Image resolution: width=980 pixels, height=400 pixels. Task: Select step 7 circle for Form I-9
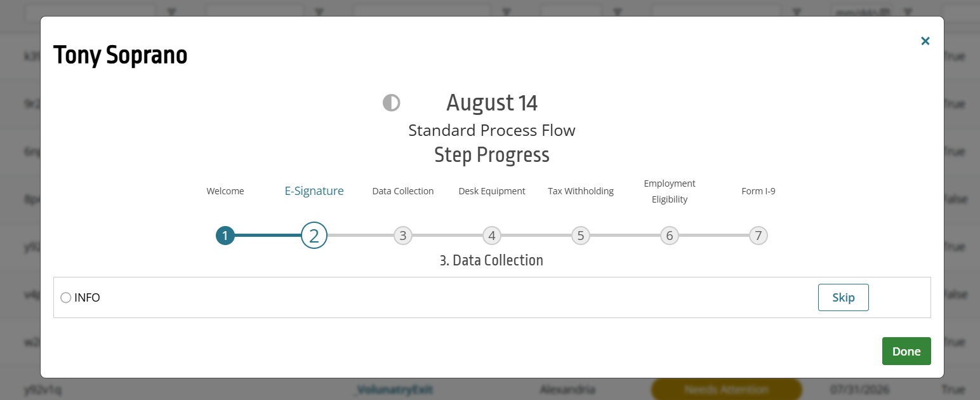[x=758, y=236]
